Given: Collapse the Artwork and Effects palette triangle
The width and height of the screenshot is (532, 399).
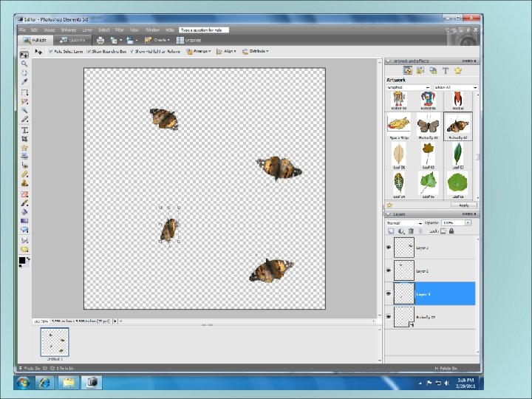Looking at the screenshot, I should click(x=389, y=61).
